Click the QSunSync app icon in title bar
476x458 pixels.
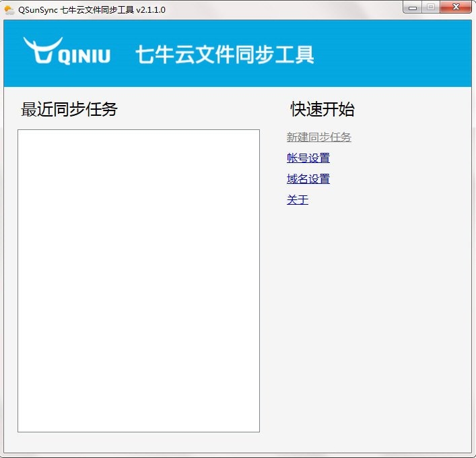point(9,9)
